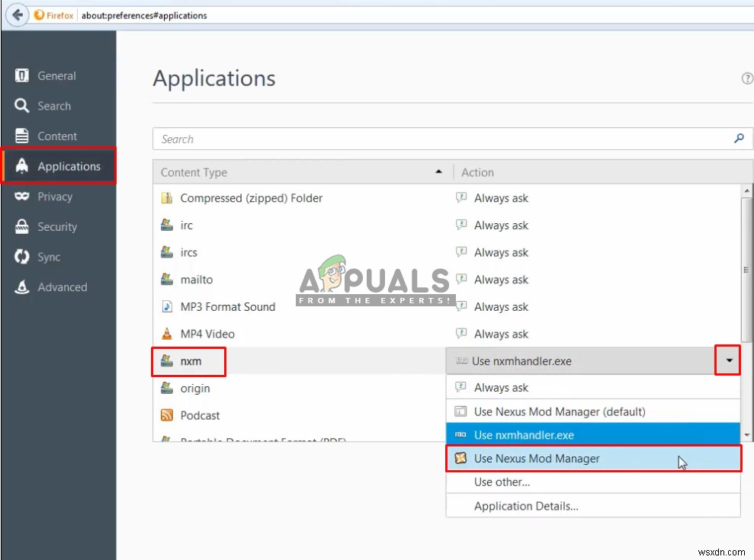Open the Sync sidebar icon

21,257
